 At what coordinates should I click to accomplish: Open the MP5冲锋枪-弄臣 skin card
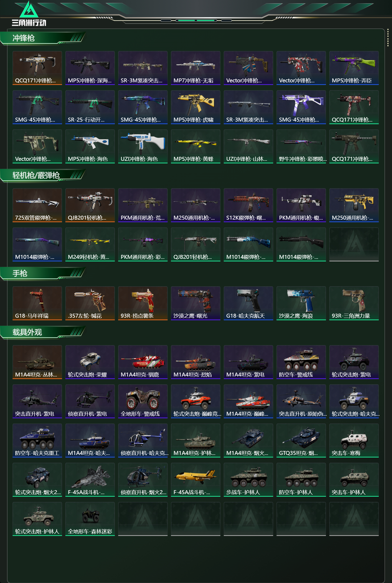click(x=354, y=68)
